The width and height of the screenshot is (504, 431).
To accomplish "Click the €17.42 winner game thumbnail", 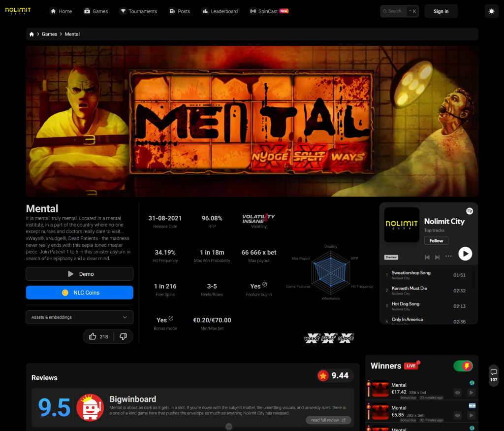I will 380,389.
